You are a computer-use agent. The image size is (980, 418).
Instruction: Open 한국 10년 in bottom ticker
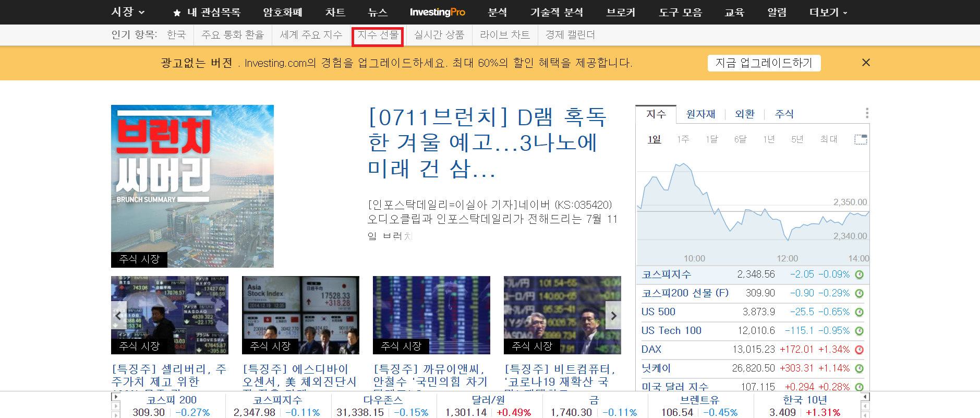pos(805,400)
